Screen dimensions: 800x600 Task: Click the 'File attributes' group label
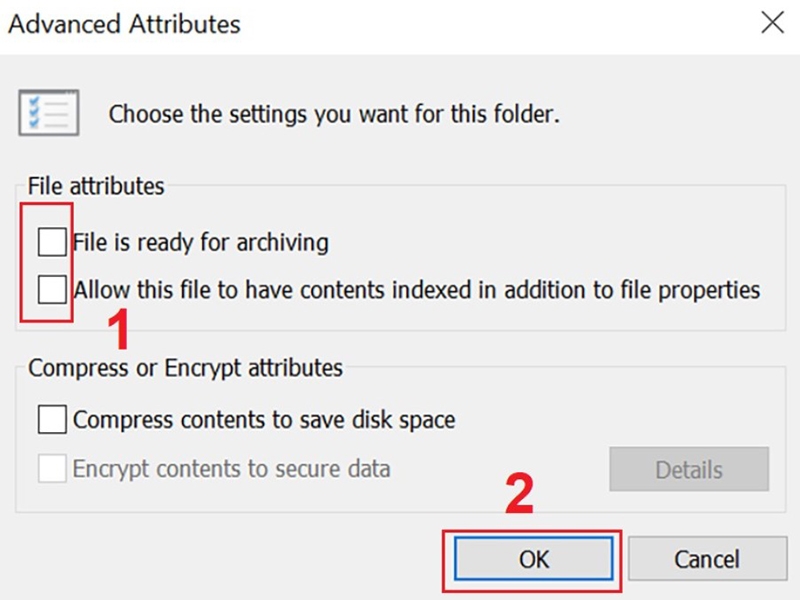[96, 185]
